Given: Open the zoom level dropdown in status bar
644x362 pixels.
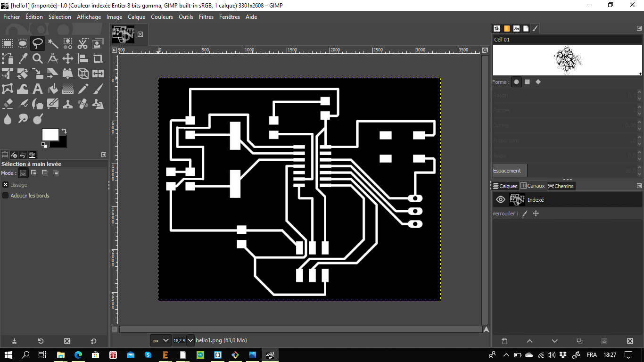Looking at the screenshot, I should 190,340.
